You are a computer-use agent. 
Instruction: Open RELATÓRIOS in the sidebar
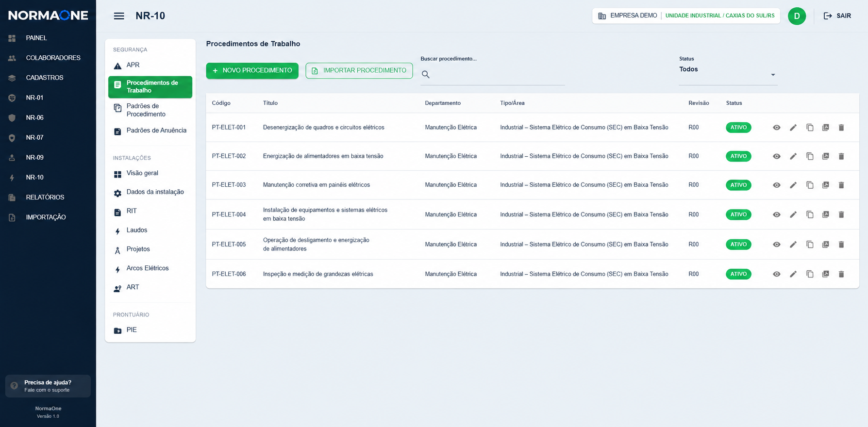tap(48, 197)
